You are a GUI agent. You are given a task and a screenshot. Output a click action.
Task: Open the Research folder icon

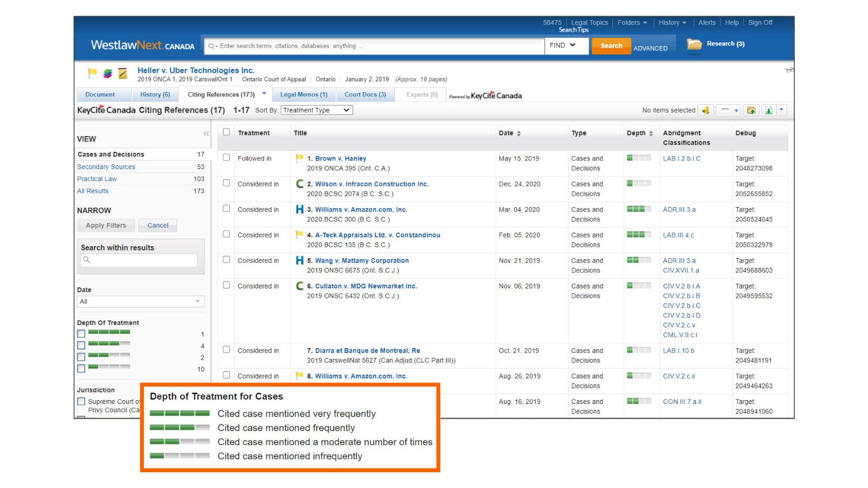click(x=694, y=44)
